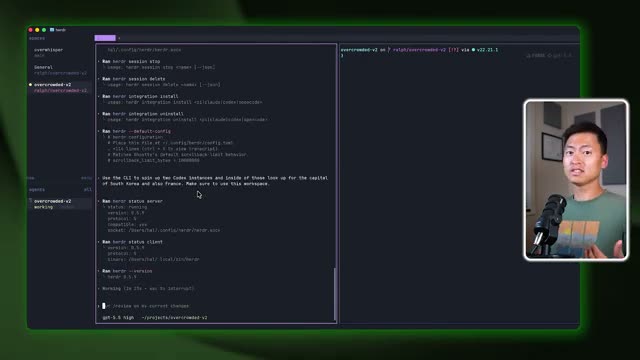
Task: Click the user prompt about South Korea and France
Action: [215, 181]
